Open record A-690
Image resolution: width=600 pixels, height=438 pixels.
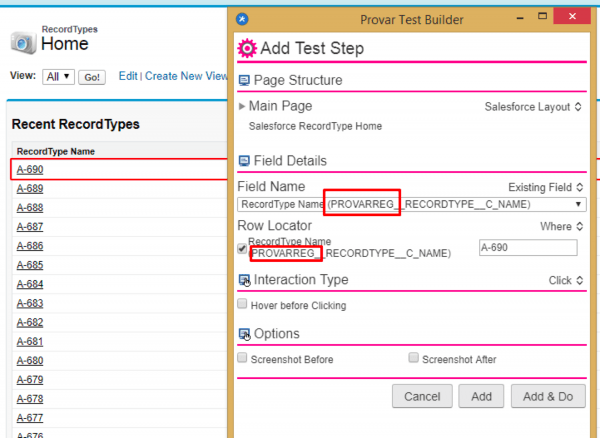(x=30, y=169)
